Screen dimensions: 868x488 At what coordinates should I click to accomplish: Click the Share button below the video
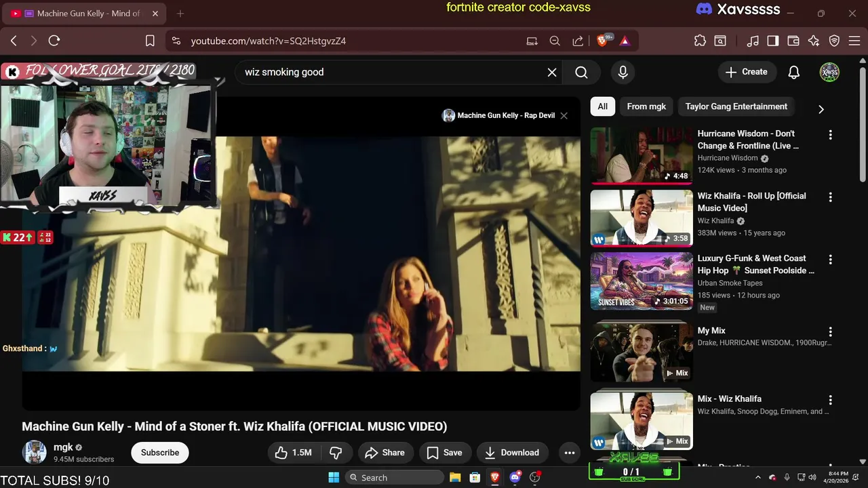click(385, 453)
